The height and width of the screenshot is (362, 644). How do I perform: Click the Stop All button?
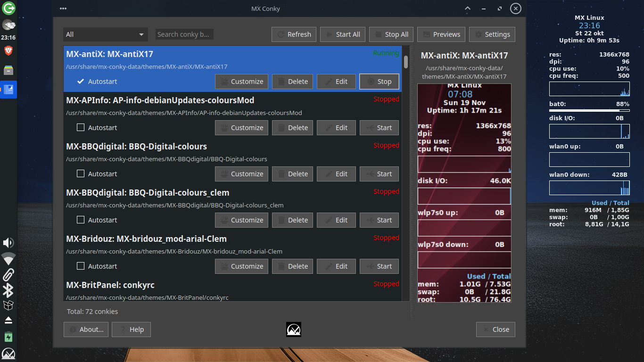(x=391, y=34)
